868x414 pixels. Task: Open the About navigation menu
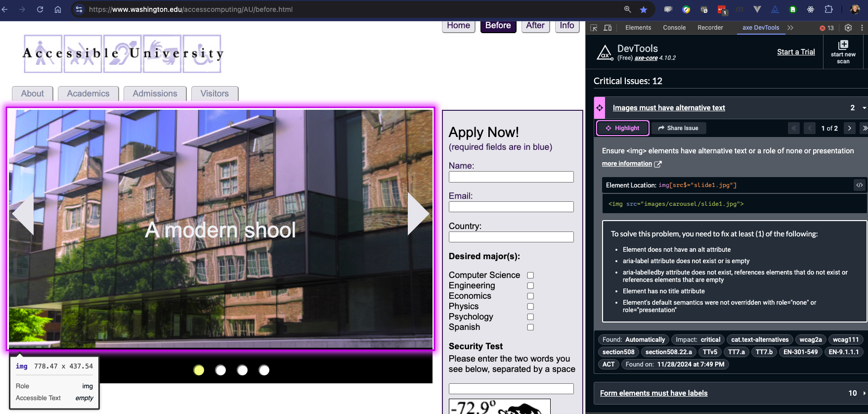click(x=32, y=93)
